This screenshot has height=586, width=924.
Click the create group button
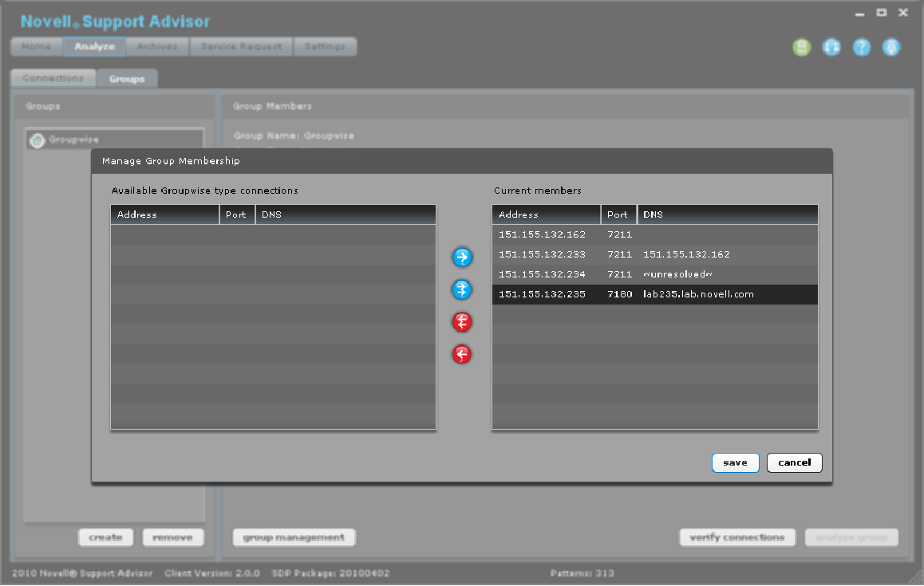pyautogui.click(x=105, y=537)
